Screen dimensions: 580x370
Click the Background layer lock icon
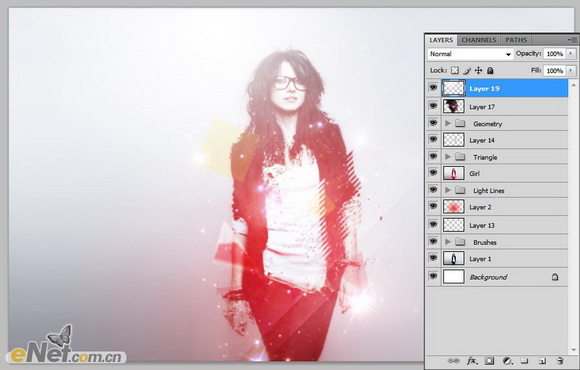(555, 277)
